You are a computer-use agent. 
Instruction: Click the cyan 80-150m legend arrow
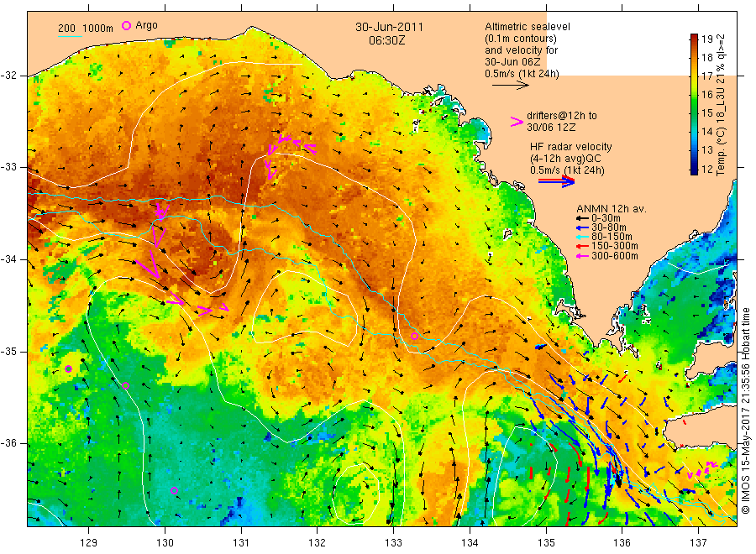coord(582,237)
